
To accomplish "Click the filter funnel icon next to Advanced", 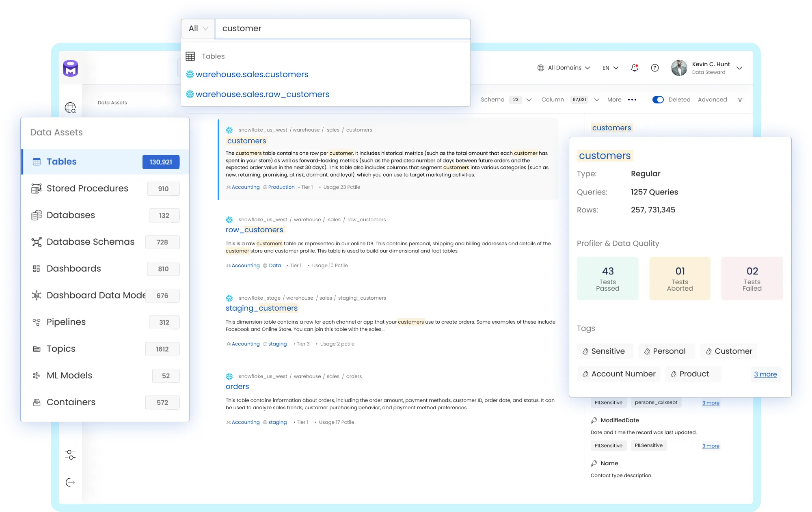I will tap(740, 99).
